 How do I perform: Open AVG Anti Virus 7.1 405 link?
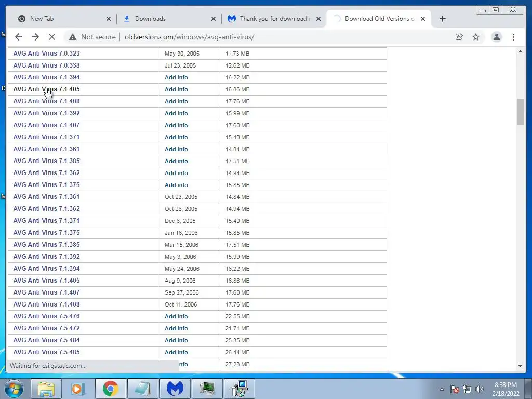click(46, 89)
